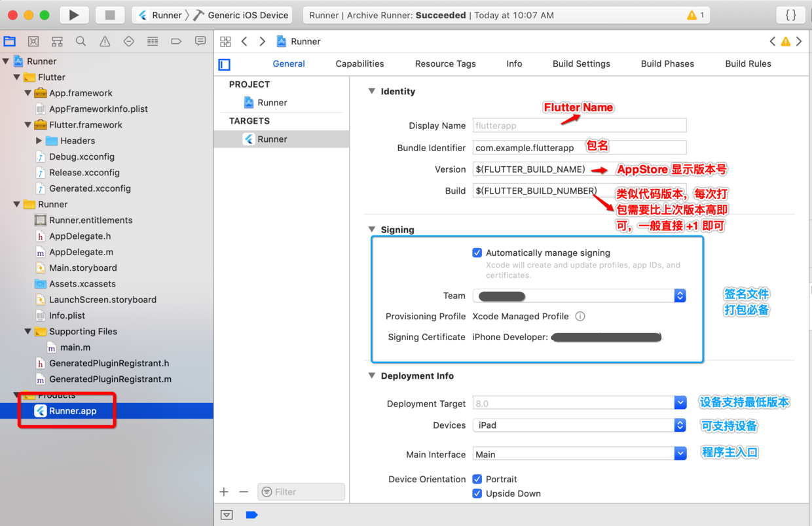Collapse the Supporting Files group
This screenshot has width=812, height=526.
click(28, 332)
